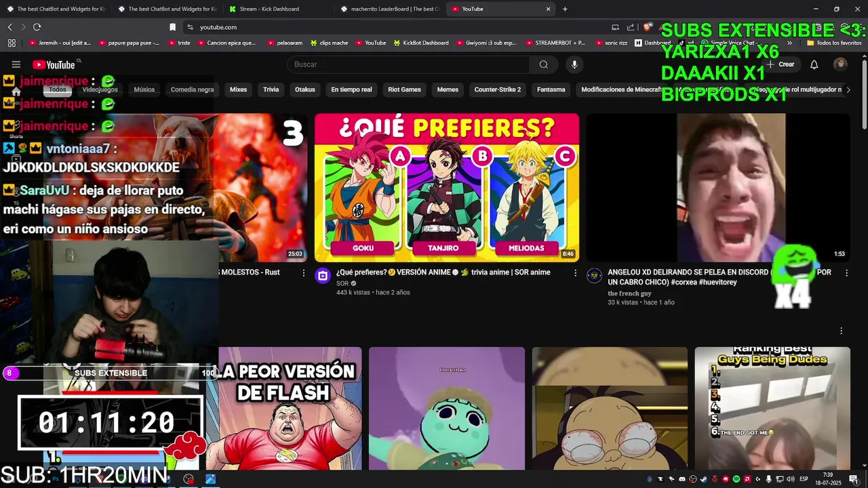Viewport: 868px width, 488px height.
Task: Select the Otakus category chip
Action: [305, 89]
